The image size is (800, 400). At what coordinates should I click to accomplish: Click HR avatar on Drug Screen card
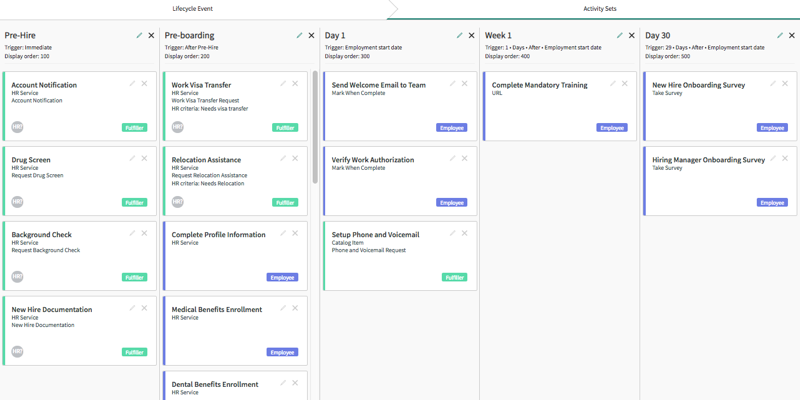[x=17, y=202]
